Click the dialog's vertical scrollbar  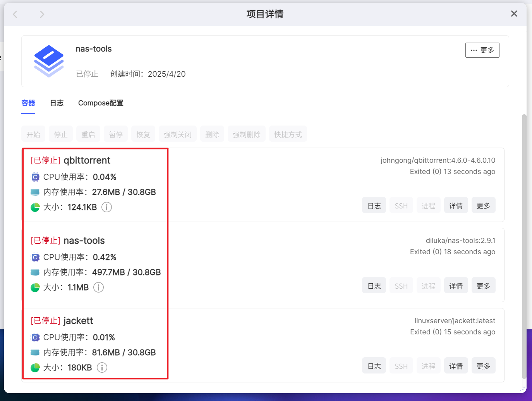click(524, 246)
